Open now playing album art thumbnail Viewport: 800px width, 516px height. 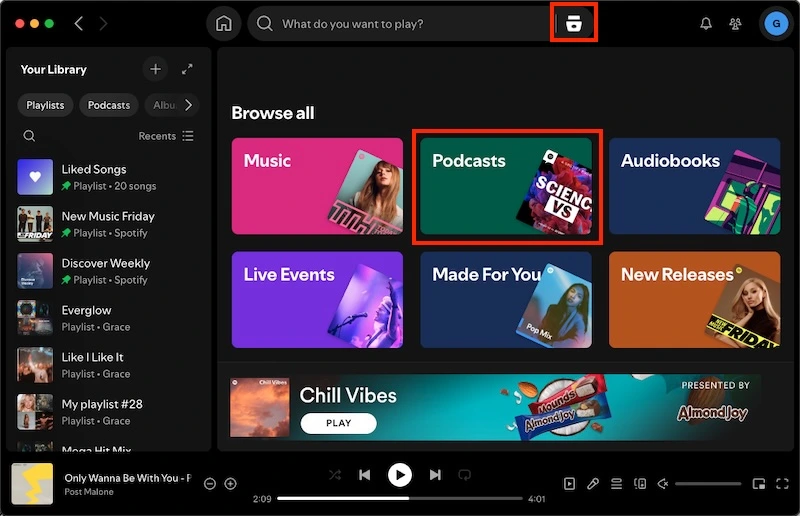32,484
